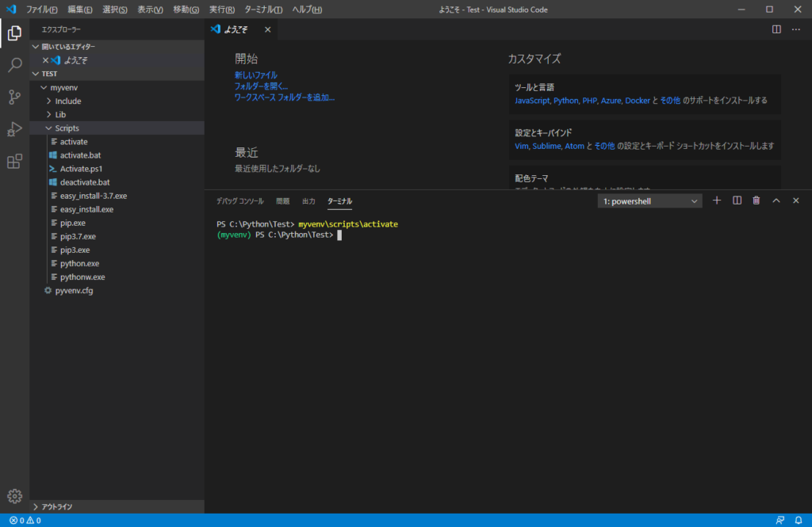812x527 pixels.
Task: Collapse the Scripts folder
Action: click(66, 128)
